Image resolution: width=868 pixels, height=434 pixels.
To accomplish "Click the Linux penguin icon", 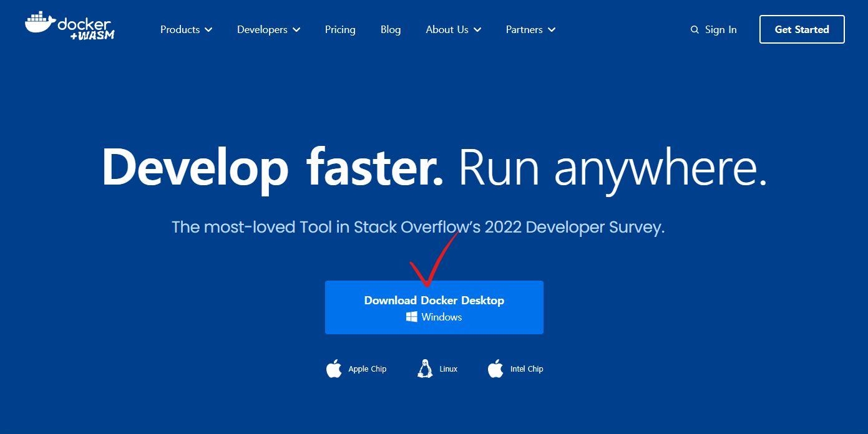I will tap(425, 369).
